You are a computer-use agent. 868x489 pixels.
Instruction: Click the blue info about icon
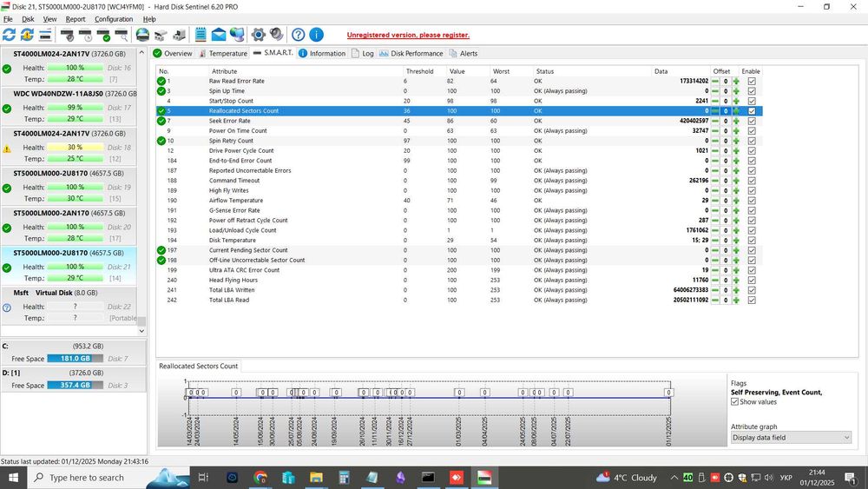point(316,36)
